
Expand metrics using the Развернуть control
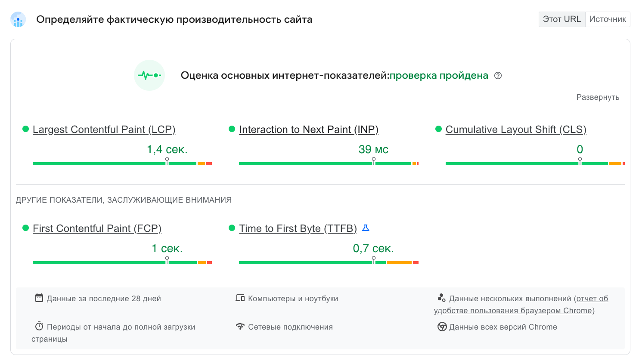[598, 97]
